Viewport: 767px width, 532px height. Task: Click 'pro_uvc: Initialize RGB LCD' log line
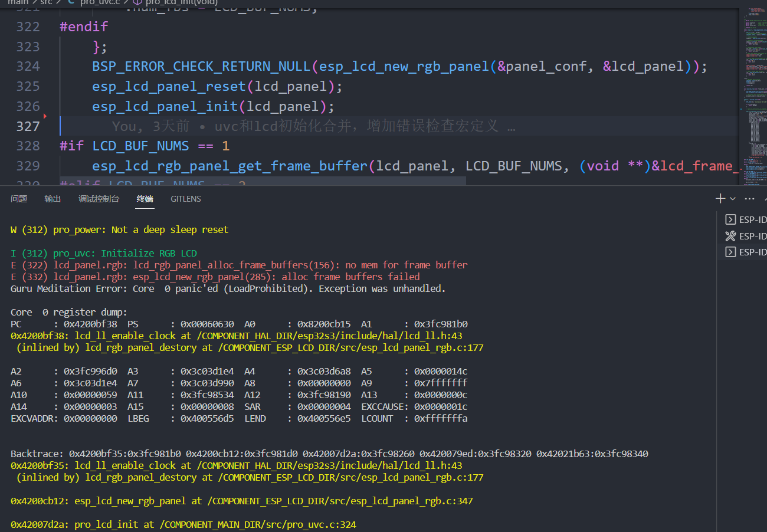tap(125, 253)
